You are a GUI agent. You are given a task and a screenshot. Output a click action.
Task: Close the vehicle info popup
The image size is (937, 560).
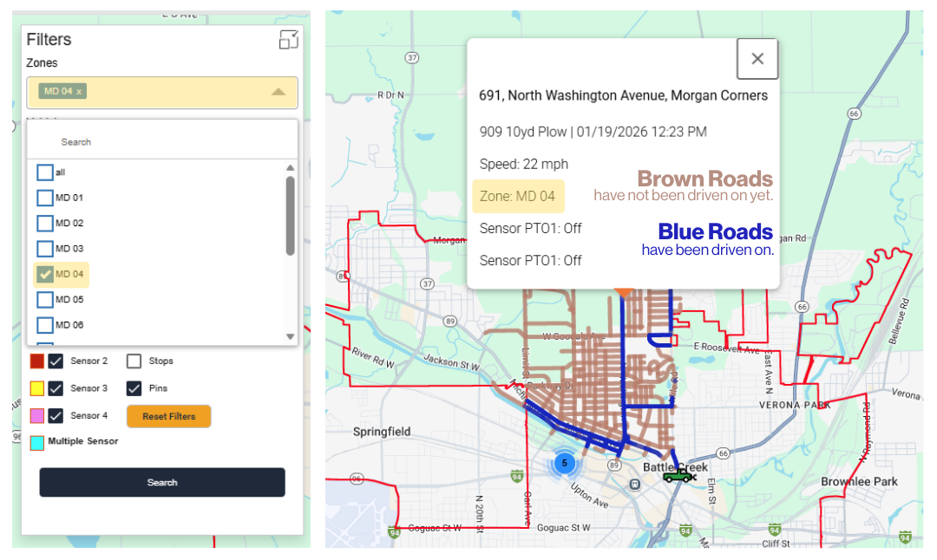757,59
